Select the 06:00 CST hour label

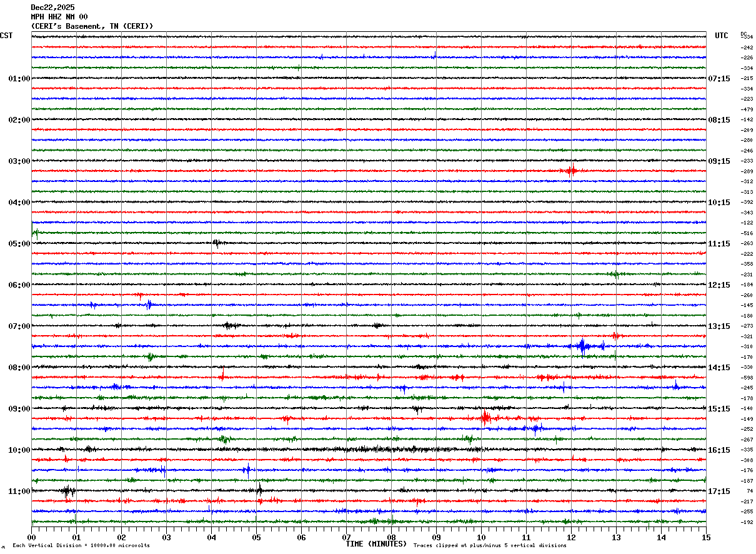pyautogui.click(x=19, y=285)
